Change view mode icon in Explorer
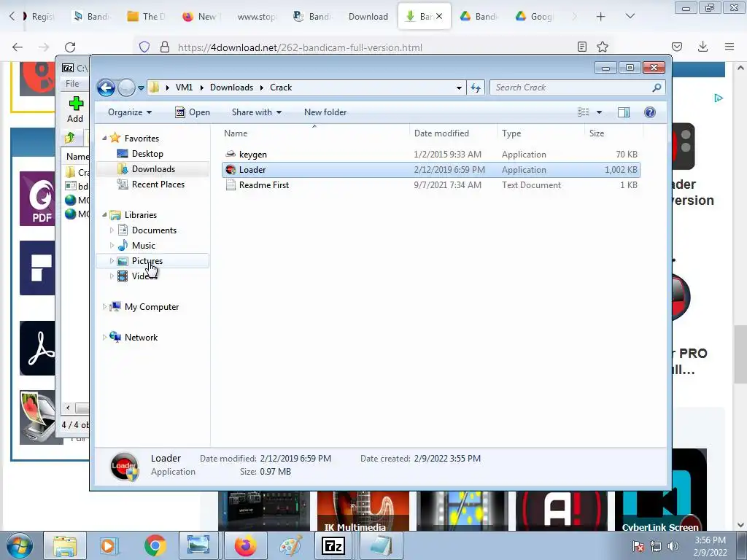The height and width of the screenshot is (560, 747). click(584, 112)
